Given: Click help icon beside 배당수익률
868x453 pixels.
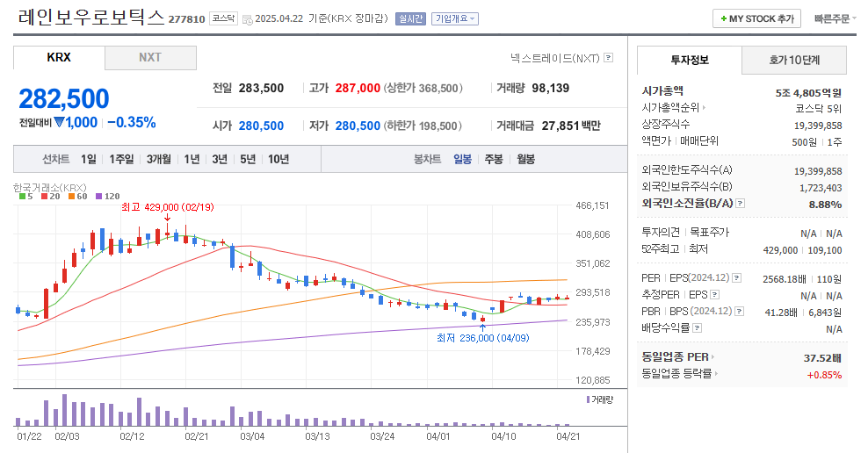Looking at the screenshot, I should point(698,328).
